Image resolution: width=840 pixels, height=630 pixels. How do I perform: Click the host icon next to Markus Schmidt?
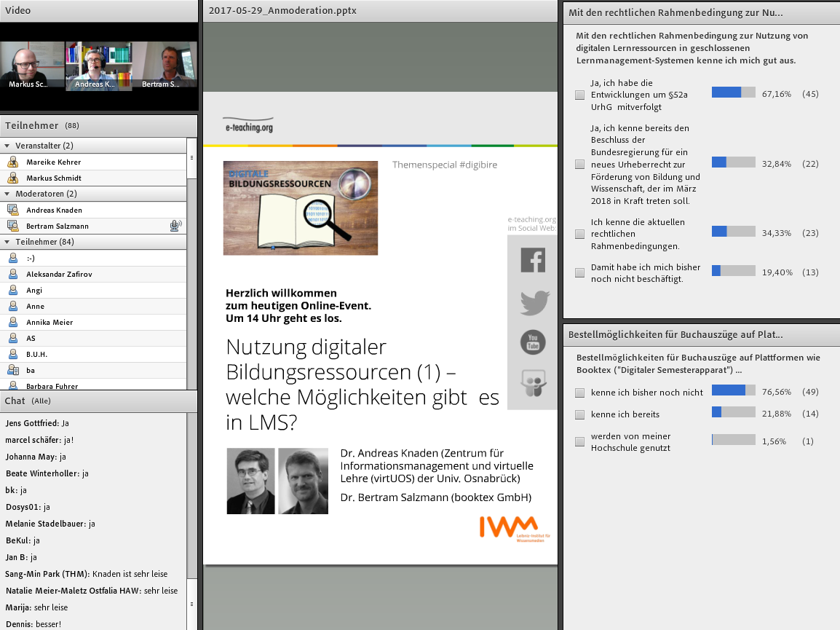pos(13,178)
